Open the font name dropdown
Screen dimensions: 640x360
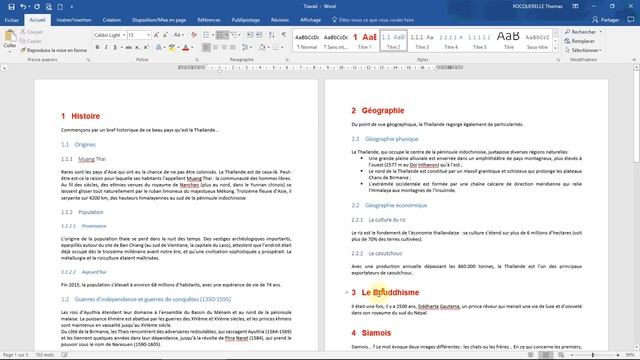124,35
